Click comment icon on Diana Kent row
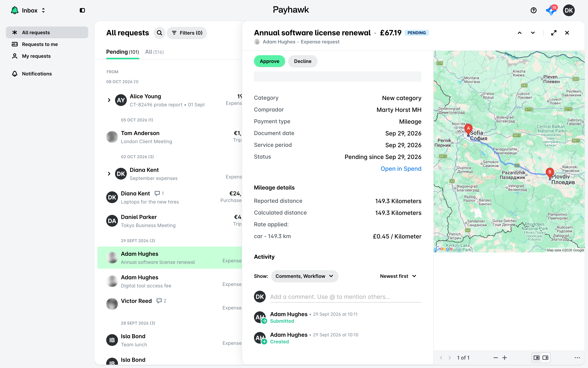Image resolution: width=588 pixels, height=368 pixels. [157, 194]
